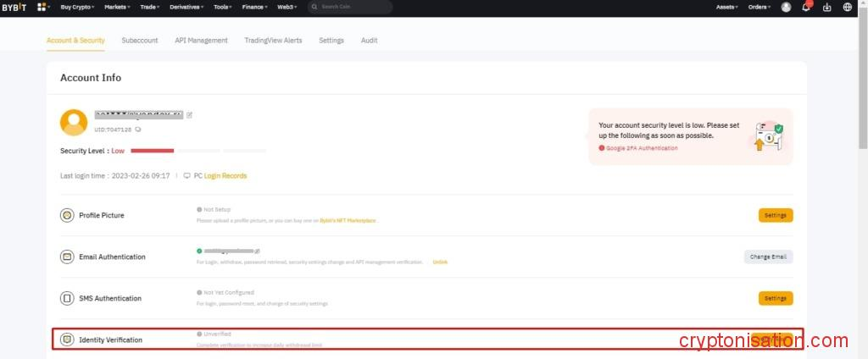Viewport: 868px width, 359px height.
Task: Expand the Orders dropdown
Action: 759,7
